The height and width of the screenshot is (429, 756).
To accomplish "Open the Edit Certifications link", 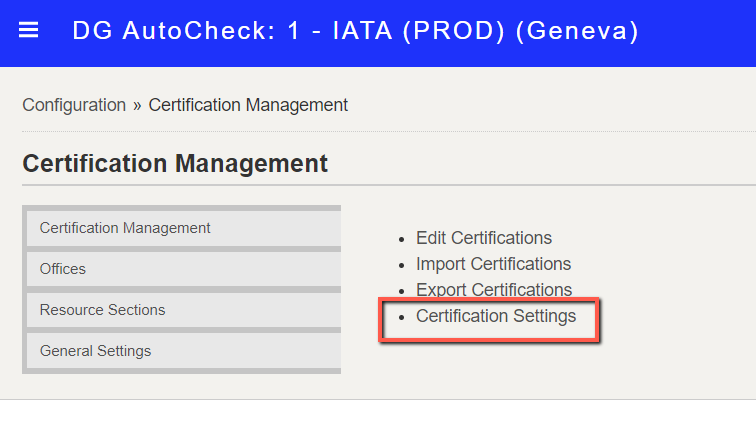I will [x=484, y=238].
